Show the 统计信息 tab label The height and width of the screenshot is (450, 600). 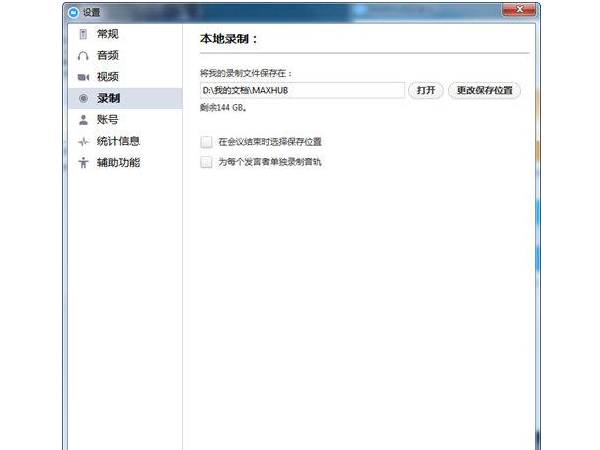click(118, 141)
